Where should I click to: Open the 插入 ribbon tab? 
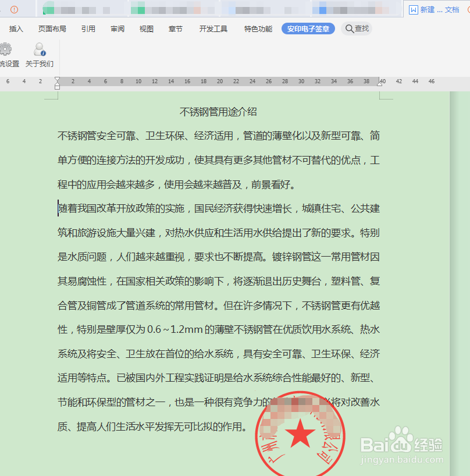(16, 29)
